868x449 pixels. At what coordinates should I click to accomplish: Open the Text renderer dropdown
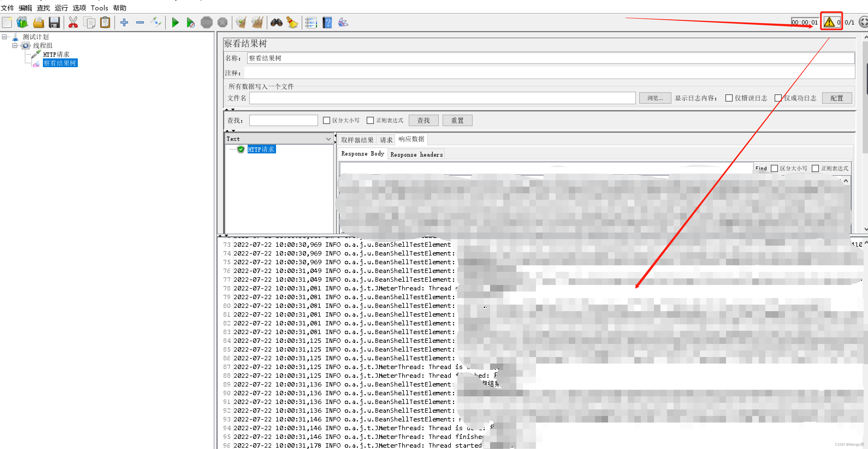click(x=279, y=139)
